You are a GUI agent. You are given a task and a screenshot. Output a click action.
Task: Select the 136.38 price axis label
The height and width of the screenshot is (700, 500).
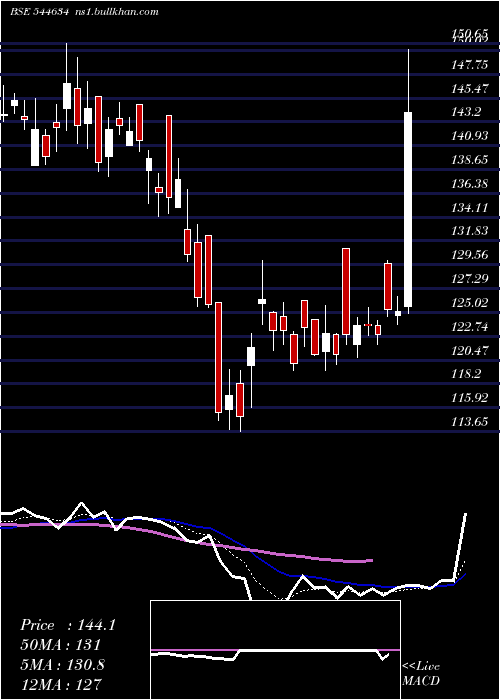[x=470, y=183]
